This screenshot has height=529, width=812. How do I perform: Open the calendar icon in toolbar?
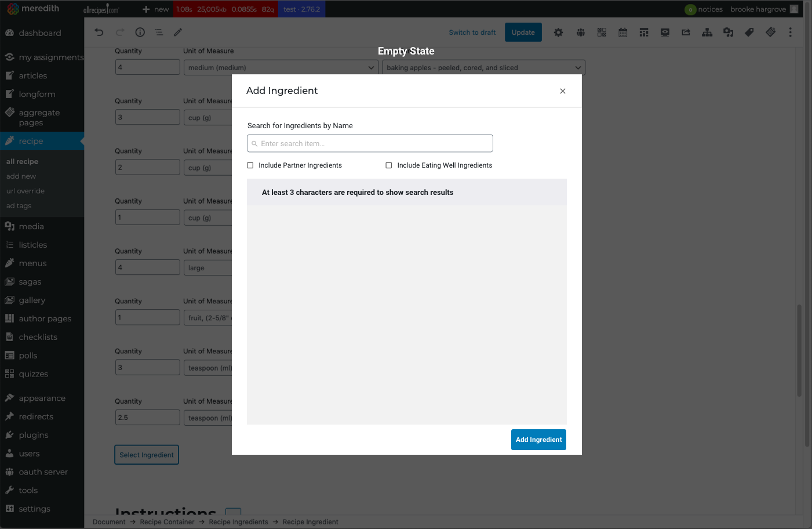point(623,32)
